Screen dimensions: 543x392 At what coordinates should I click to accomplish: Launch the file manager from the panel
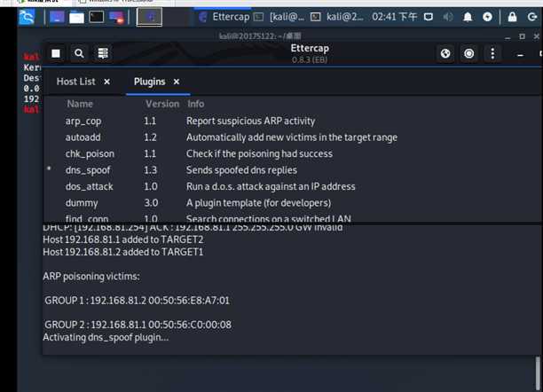tap(76, 17)
